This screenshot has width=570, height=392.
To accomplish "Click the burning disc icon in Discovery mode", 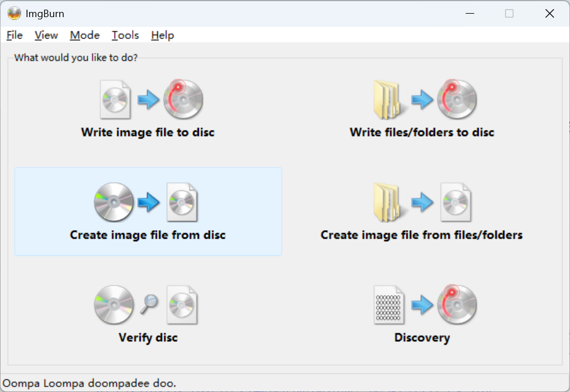I will point(457,304).
